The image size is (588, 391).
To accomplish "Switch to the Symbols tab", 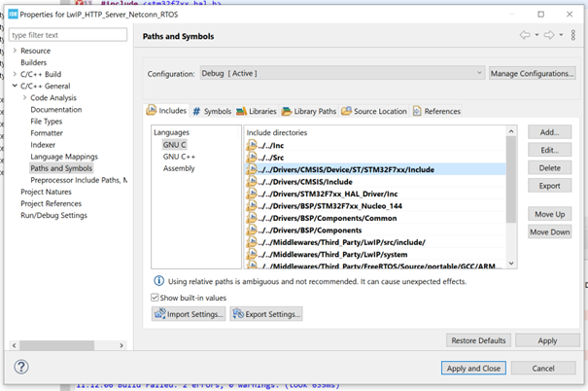I will point(212,111).
